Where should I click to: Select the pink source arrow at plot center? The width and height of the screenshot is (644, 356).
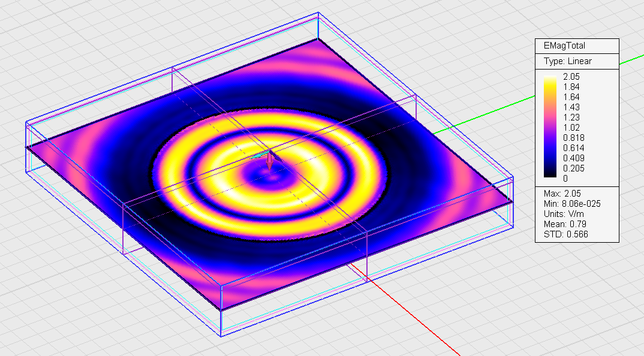pyautogui.click(x=270, y=162)
